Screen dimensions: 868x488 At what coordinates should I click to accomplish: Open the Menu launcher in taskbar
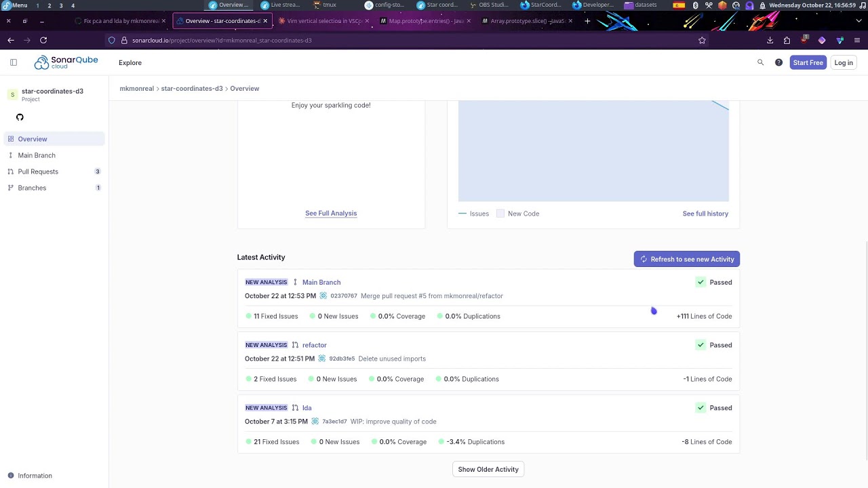coord(15,5)
